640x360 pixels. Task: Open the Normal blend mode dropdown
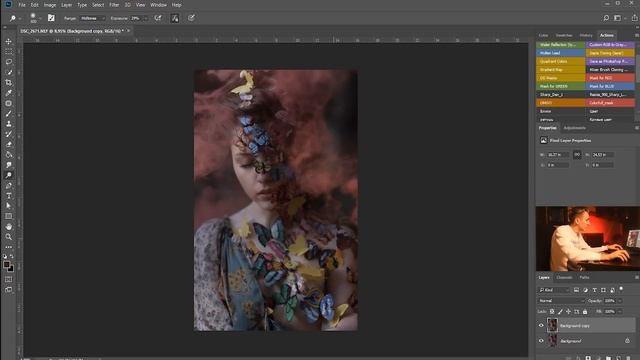coord(561,301)
